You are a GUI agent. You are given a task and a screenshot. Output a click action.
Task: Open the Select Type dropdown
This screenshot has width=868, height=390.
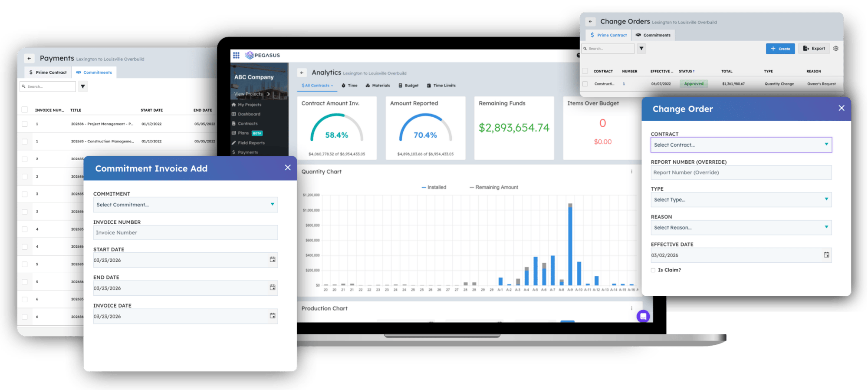tap(741, 200)
